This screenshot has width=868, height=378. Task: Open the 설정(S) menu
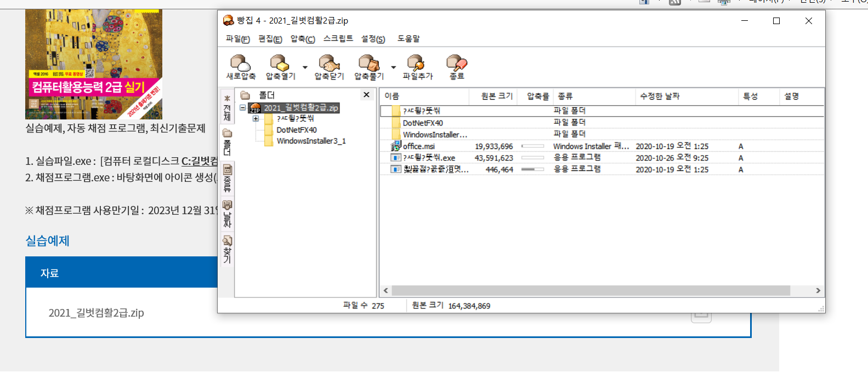(x=373, y=39)
